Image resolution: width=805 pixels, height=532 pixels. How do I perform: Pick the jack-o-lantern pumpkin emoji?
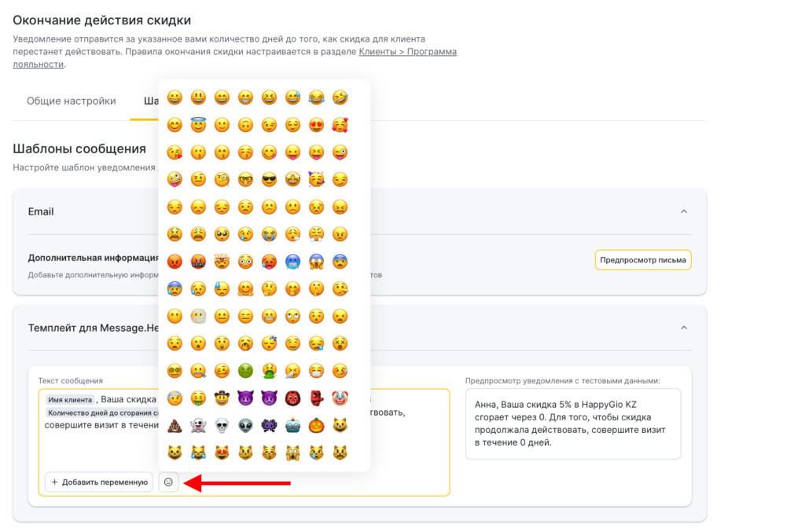point(316,425)
